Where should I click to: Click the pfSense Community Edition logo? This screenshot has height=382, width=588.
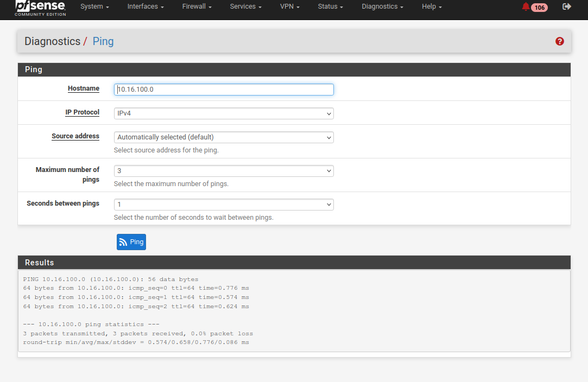coord(41,8)
